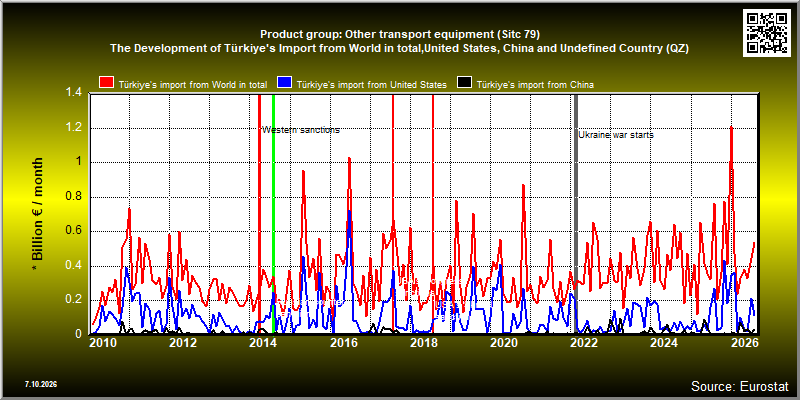
Task: Click the x-axis label 2026
Action: pos(744,342)
